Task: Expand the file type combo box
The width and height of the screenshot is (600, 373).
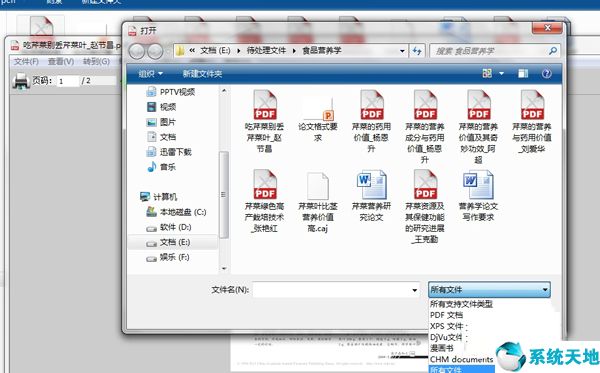Action: tap(489, 290)
